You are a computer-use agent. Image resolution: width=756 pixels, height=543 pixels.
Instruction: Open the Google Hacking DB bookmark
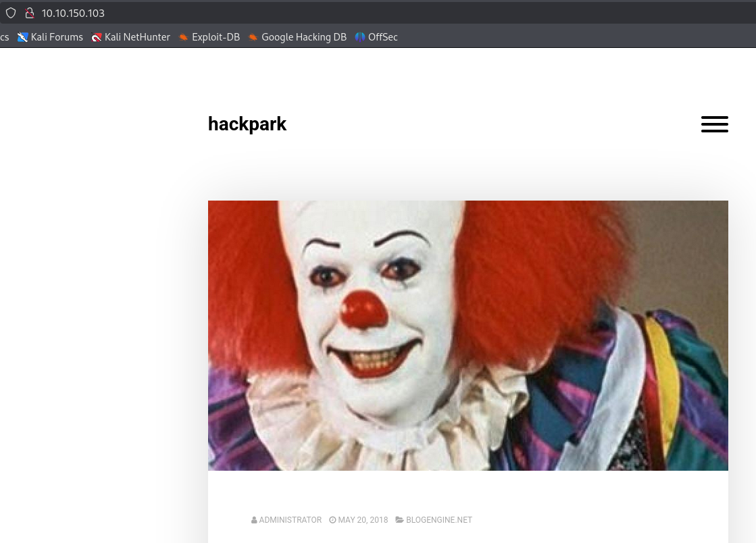[x=303, y=37]
